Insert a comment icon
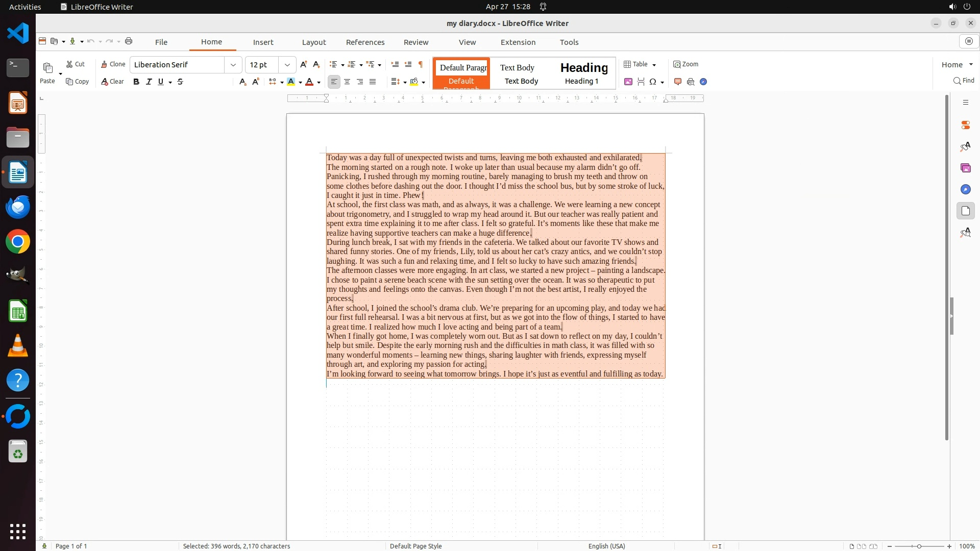 [x=678, y=82]
